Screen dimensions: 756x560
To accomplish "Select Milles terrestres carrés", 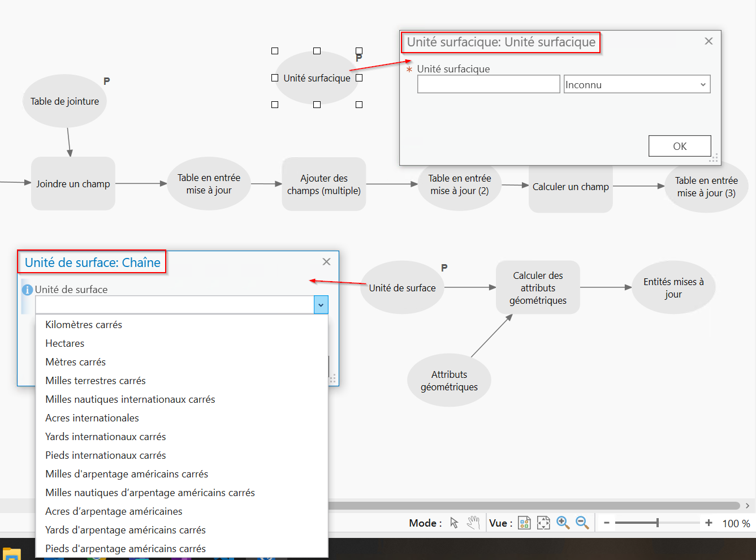I will pyautogui.click(x=182, y=381).
